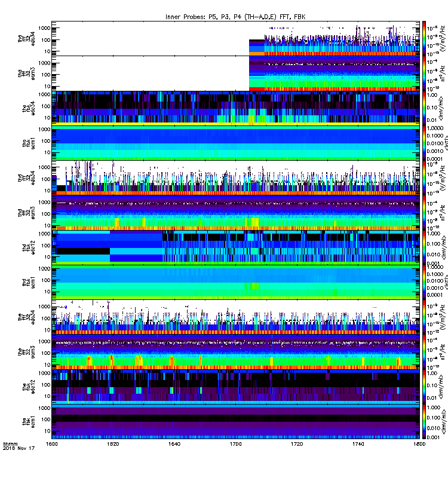Click the tha fbk edc34 panel label
448x478 pixels.
[x=29, y=108]
